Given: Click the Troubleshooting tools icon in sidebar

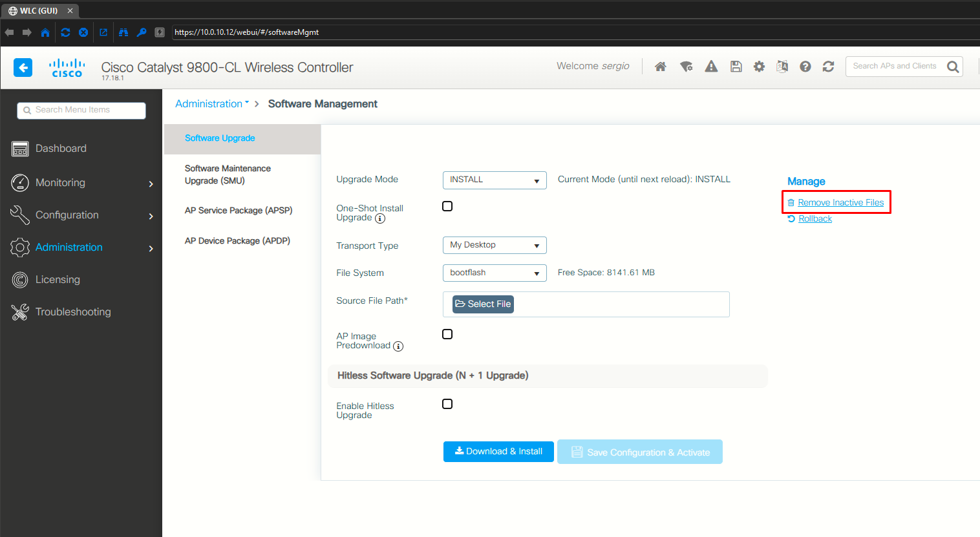Looking at the screenshot, I should click(x=20, y=312).
